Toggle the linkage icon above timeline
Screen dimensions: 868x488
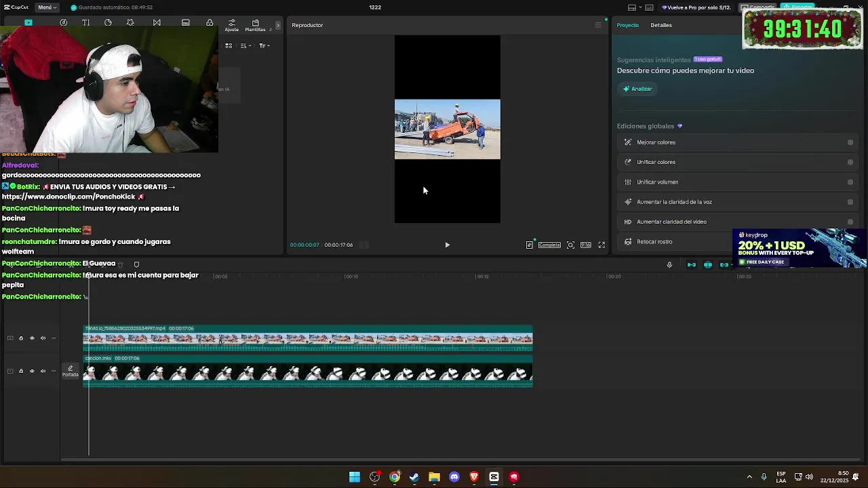724,264
